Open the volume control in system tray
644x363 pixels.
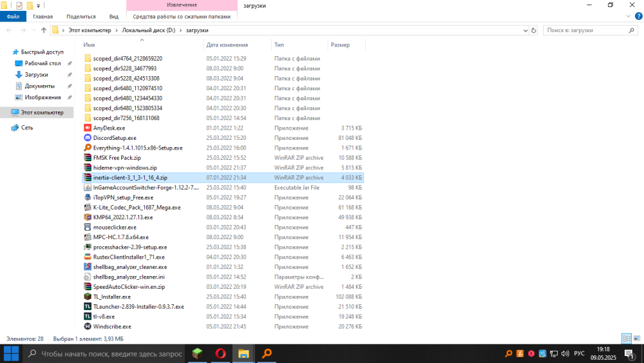[x=565, y=353]
